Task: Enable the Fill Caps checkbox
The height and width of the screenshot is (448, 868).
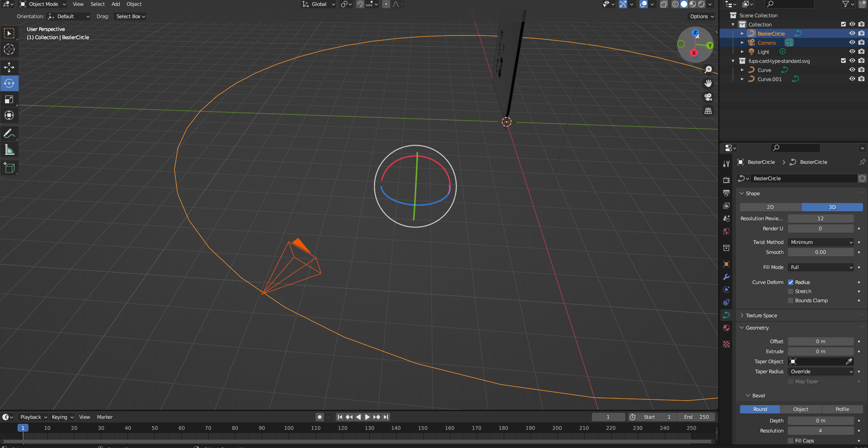Action: click(791, 441)
